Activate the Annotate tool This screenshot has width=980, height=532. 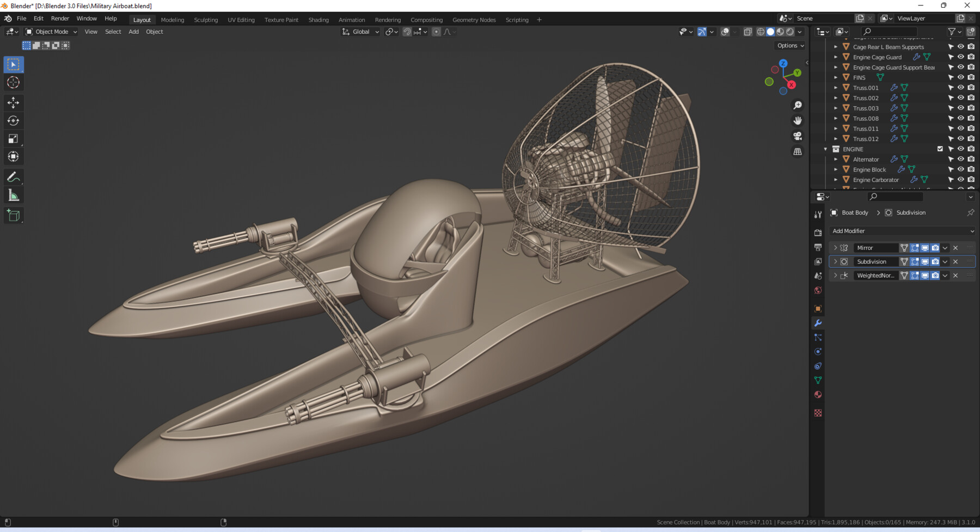(x=13, y=176)
